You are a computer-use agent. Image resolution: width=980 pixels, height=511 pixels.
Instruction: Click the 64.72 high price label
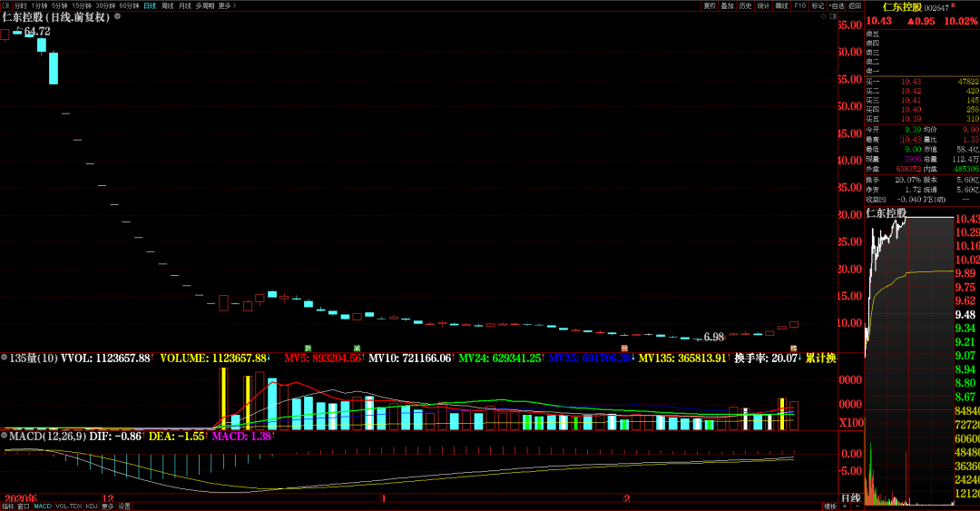[x=37, y=31]
